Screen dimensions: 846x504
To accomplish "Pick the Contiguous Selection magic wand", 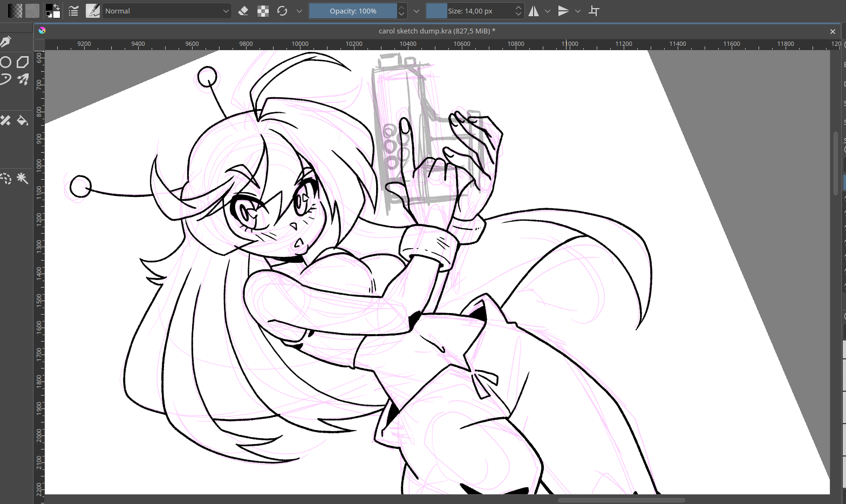I will click(23, 178).
